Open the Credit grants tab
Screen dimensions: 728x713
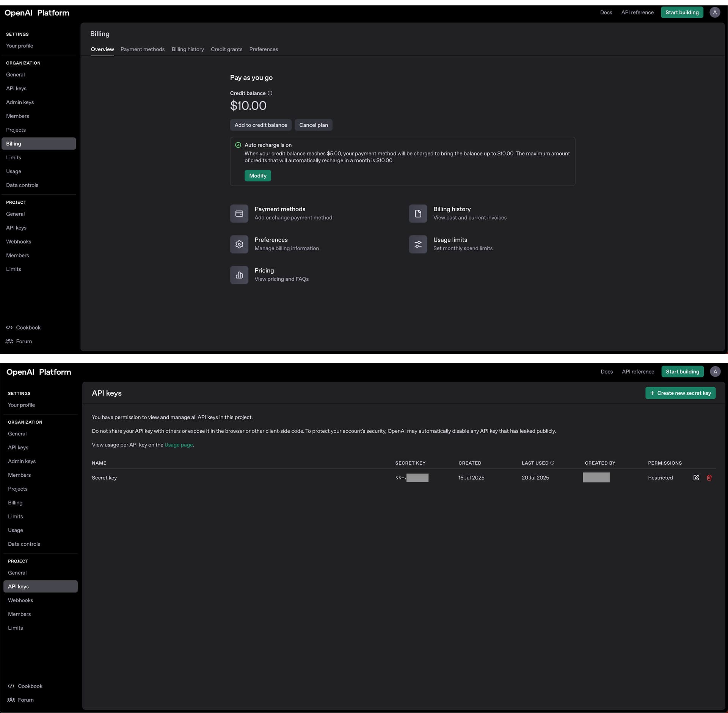[x=226, y=49]
